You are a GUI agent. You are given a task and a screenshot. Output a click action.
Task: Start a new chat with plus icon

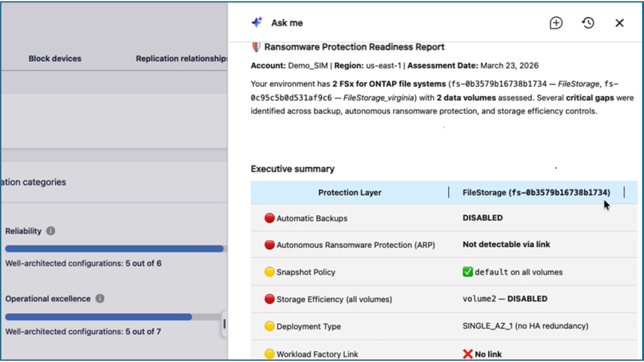[556, 23]
